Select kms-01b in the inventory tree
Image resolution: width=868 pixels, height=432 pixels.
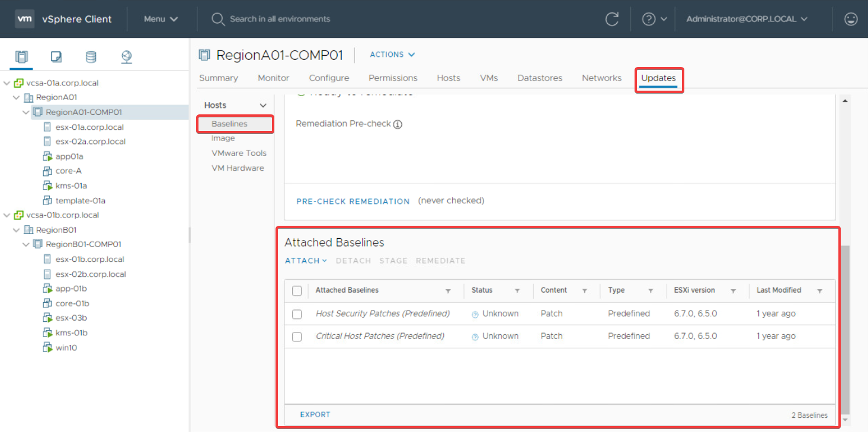click(71, 333)
